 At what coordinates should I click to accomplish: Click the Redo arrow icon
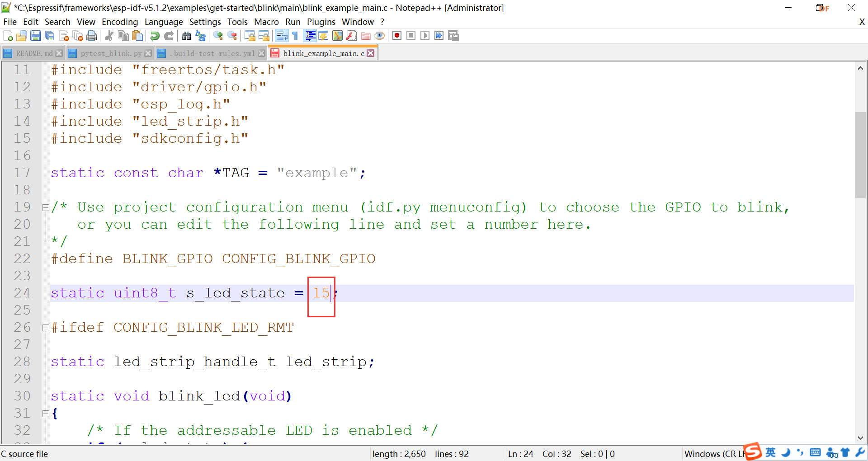tap(169, 36)
